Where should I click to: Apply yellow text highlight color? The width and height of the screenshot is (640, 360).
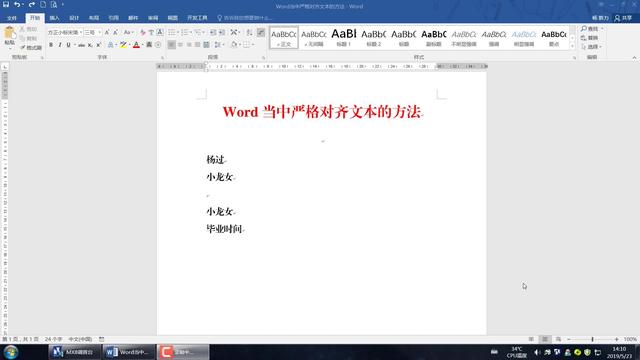123,45
